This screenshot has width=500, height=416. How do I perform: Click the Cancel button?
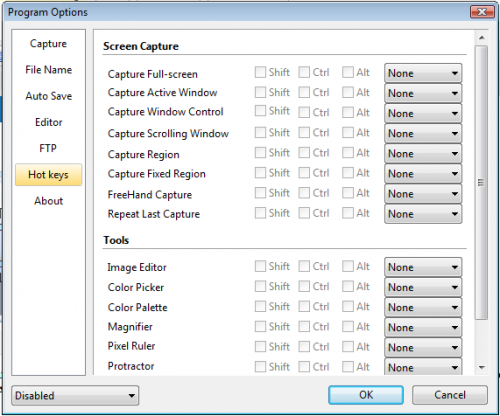tap(450, 395)
